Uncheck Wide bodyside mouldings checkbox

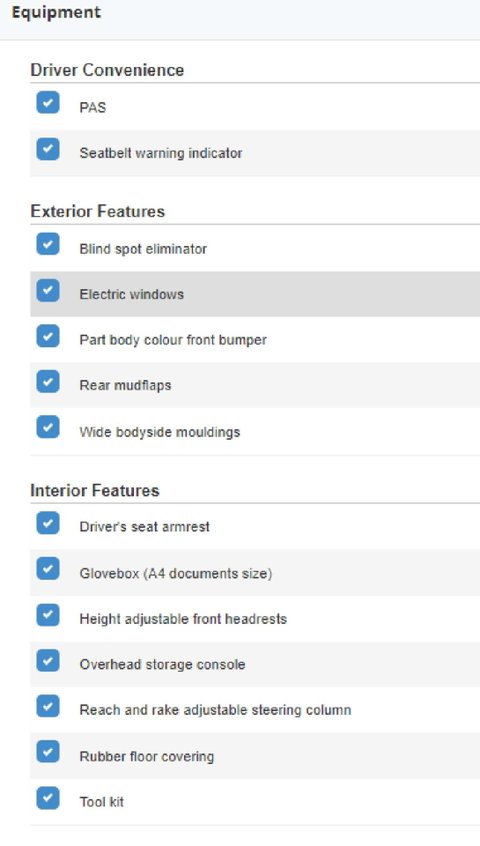(x=48, y=427)
